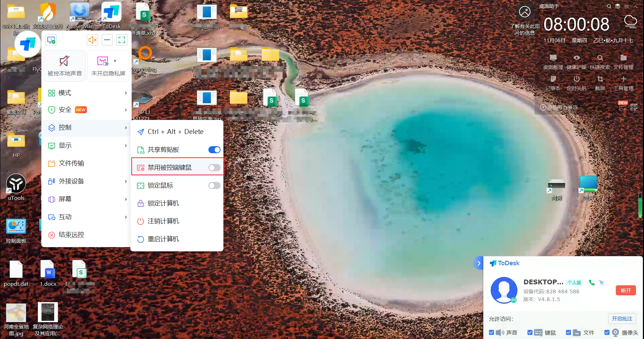Send Ctrl + Alt + Delete

click(x=177, y=132)
